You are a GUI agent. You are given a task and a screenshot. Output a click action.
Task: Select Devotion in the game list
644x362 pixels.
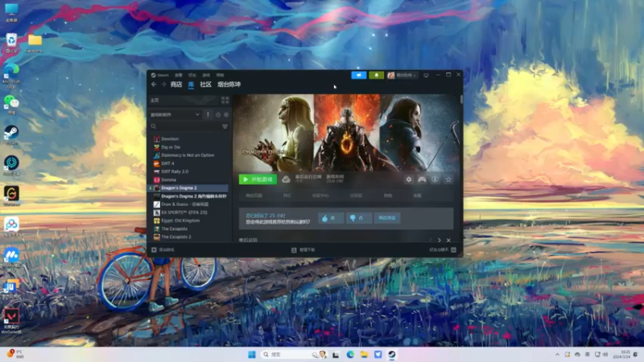(x=170, y=139)
